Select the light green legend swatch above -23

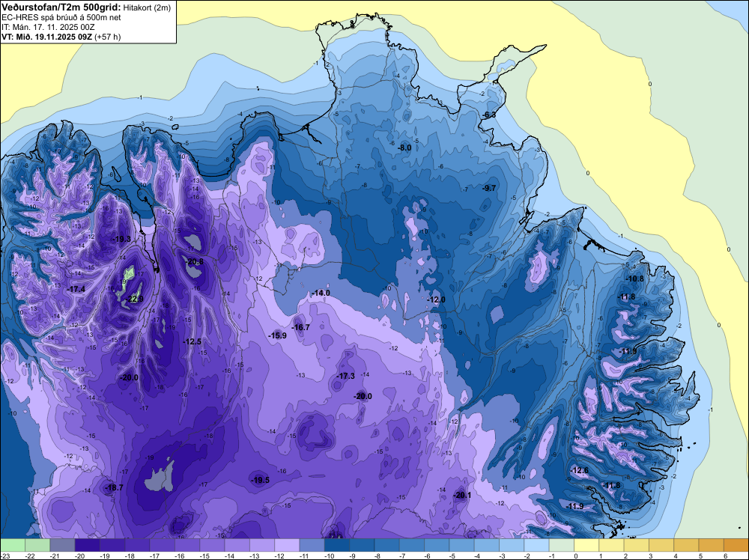[13, 545]
